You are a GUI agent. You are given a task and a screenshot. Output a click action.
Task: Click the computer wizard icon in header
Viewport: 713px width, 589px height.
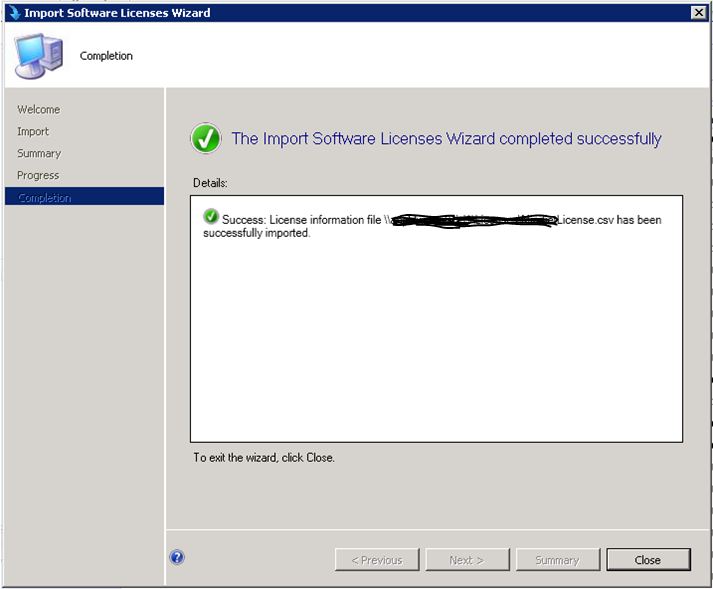(x=39, y=55)
